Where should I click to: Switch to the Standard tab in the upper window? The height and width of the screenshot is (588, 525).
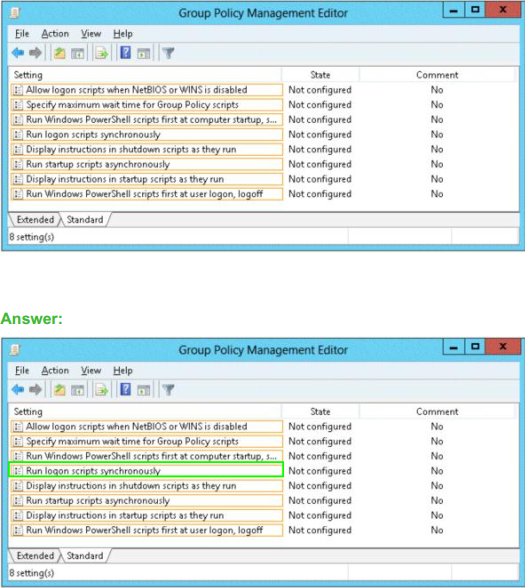85,219
